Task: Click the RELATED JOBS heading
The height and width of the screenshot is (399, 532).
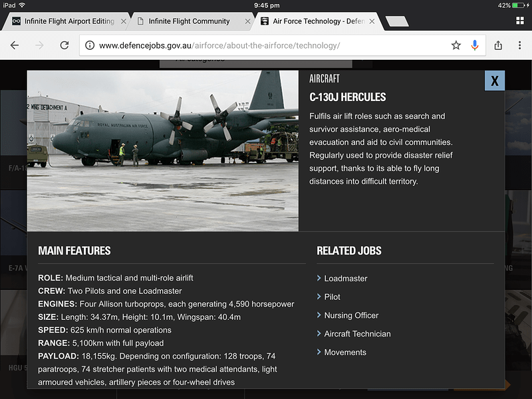Action: pos(349,251)
